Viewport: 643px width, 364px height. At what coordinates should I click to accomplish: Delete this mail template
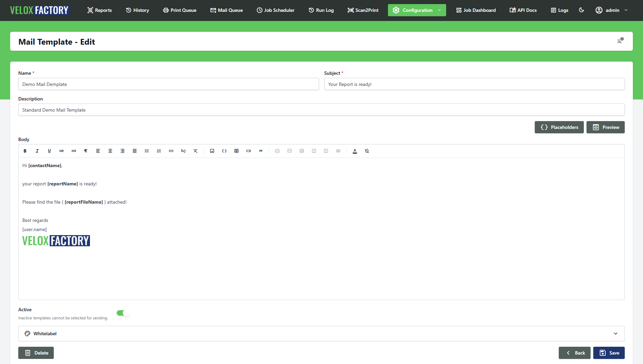coord(36,353)
